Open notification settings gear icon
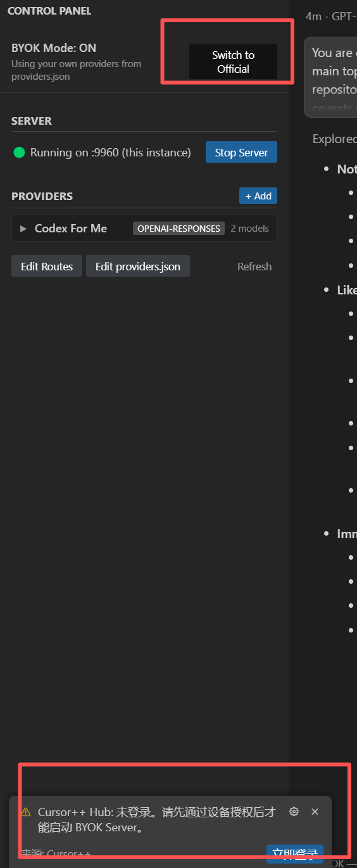357x868 pixels. point(294,812)
